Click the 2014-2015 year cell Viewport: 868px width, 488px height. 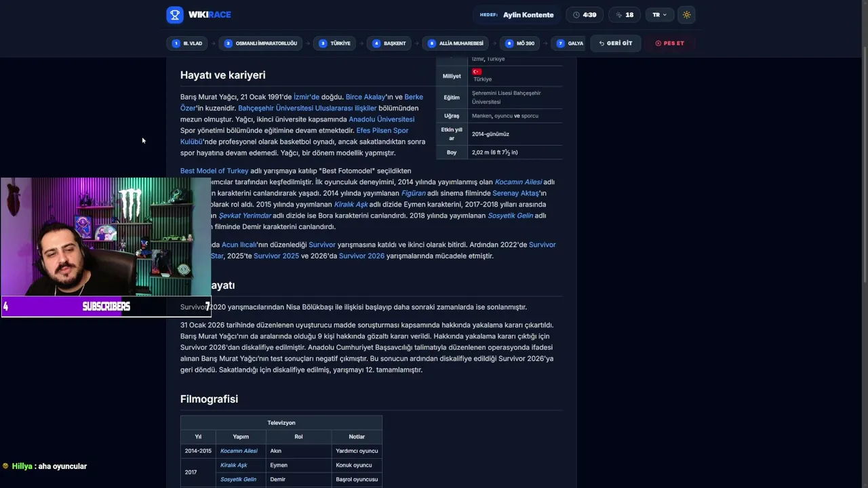(198, 451)
